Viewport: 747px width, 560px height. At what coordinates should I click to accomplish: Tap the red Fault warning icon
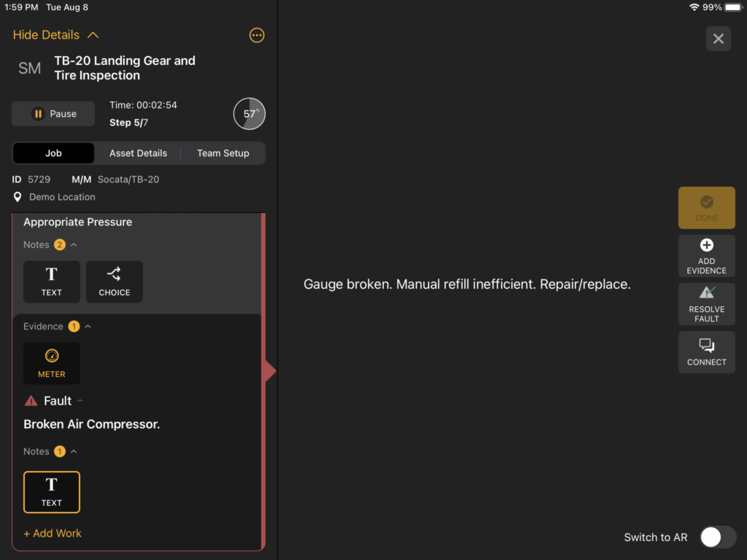(x=31, y=401)
